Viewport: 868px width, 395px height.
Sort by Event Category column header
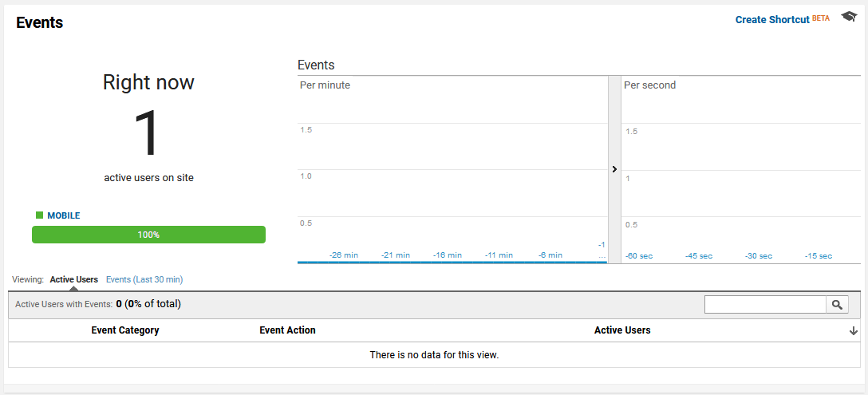click(125, 330)
